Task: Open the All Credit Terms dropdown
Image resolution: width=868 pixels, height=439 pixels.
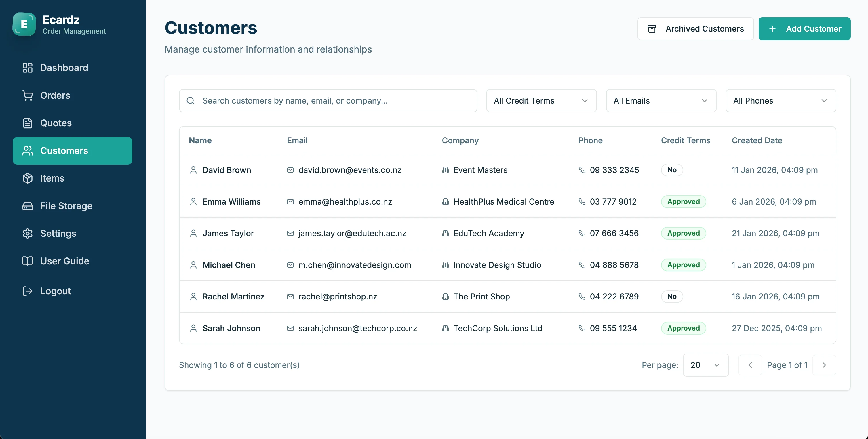Action: click(x=541, y=101)
